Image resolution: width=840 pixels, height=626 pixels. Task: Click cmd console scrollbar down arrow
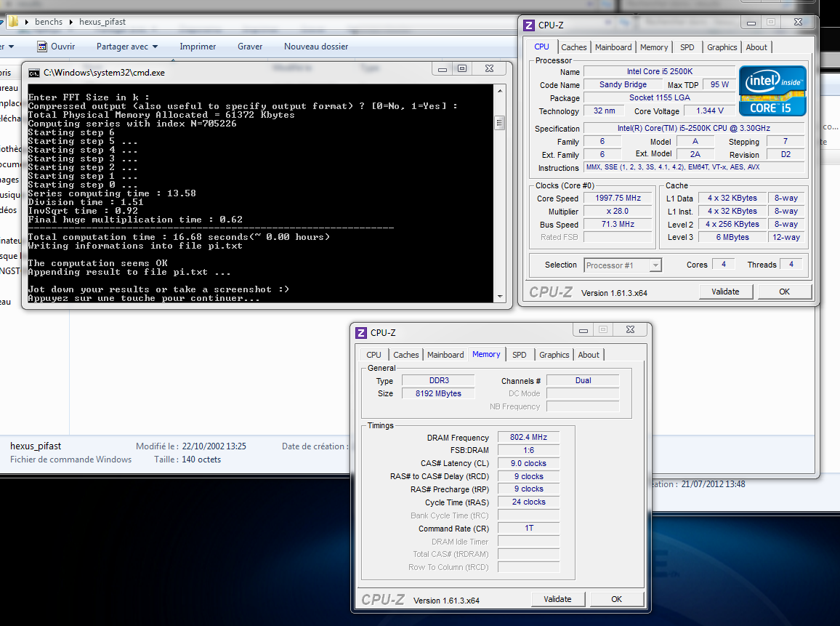(x=500, y=297)
